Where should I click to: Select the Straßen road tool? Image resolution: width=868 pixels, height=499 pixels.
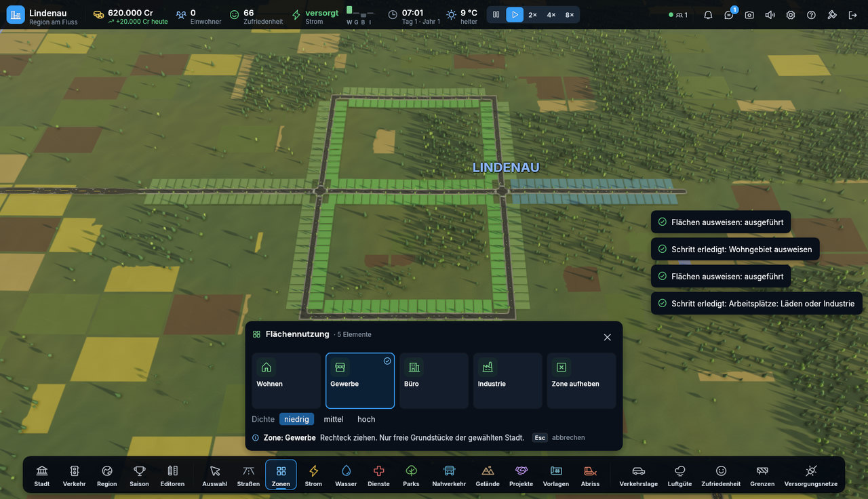tap(248, 475)
